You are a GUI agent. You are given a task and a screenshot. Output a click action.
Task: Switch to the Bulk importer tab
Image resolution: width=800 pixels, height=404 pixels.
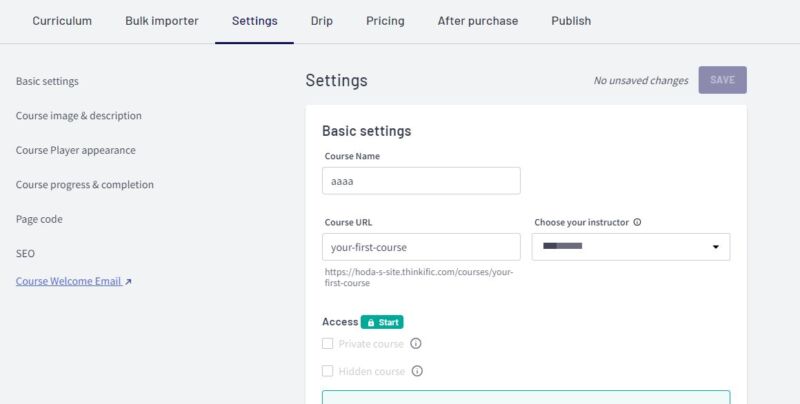[162, 21]
